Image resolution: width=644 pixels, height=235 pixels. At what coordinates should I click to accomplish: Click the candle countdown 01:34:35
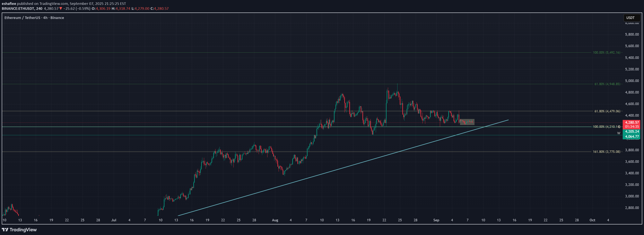632,127
